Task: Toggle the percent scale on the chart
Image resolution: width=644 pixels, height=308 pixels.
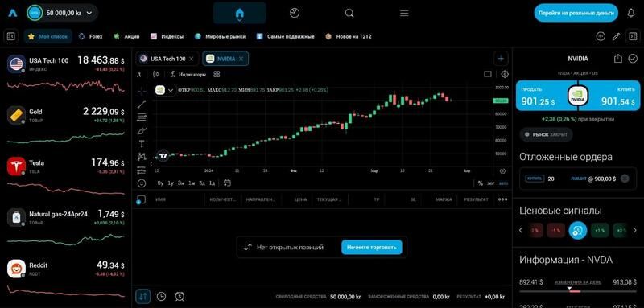Action: (480, 183)
